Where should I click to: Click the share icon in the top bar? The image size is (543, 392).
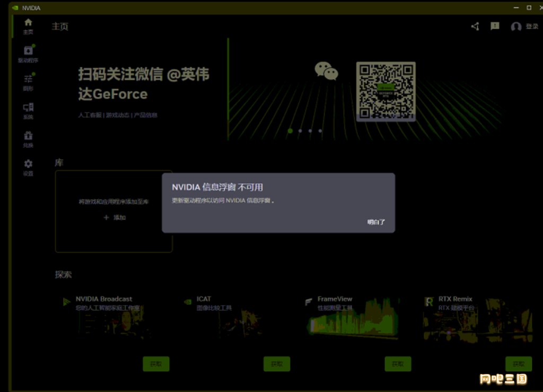tap(475, 26)
